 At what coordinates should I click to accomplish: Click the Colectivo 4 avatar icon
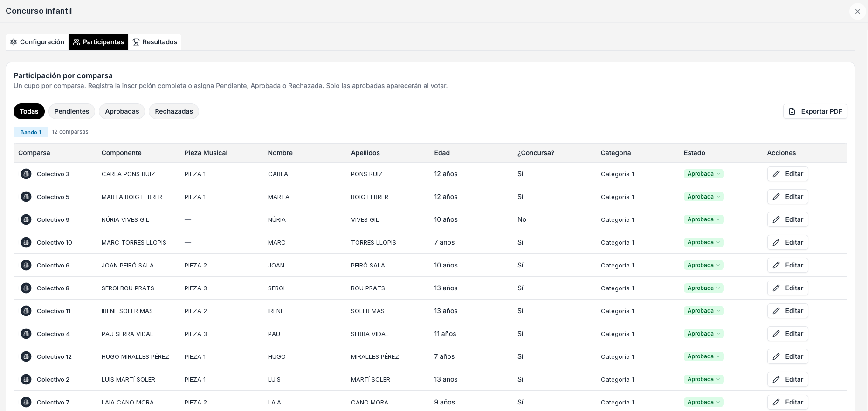click(x=26, y=334)
